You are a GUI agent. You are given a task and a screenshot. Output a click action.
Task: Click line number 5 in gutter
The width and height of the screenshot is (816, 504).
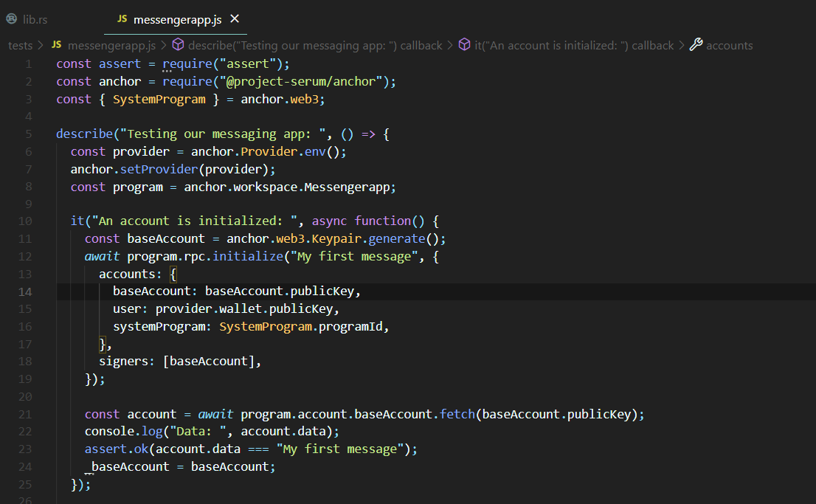click(x=29, y=134)
